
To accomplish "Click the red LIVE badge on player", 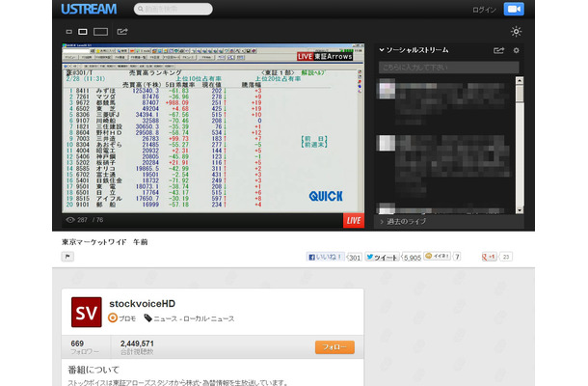I will click(354, 220).
